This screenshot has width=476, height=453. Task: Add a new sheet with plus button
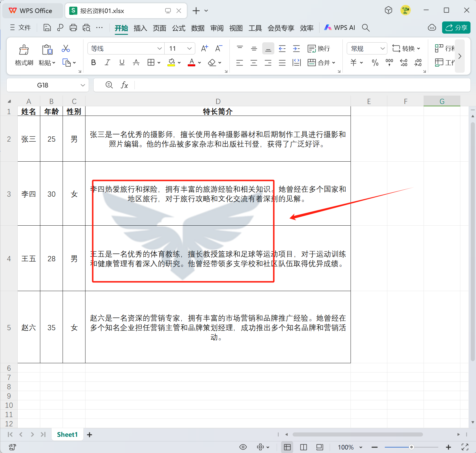pos(90,434)
